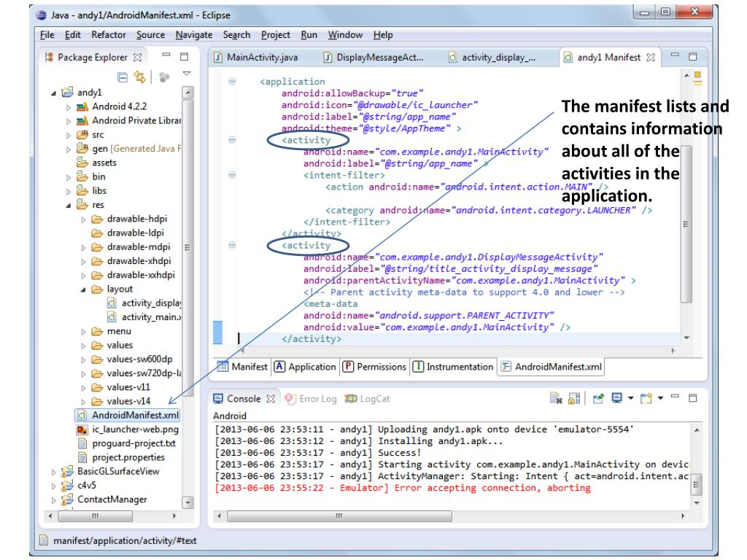The height and width of the screenshot is (560, 747).
Task: Collapse the intent-filter fold marker
Action: [232, 175]
